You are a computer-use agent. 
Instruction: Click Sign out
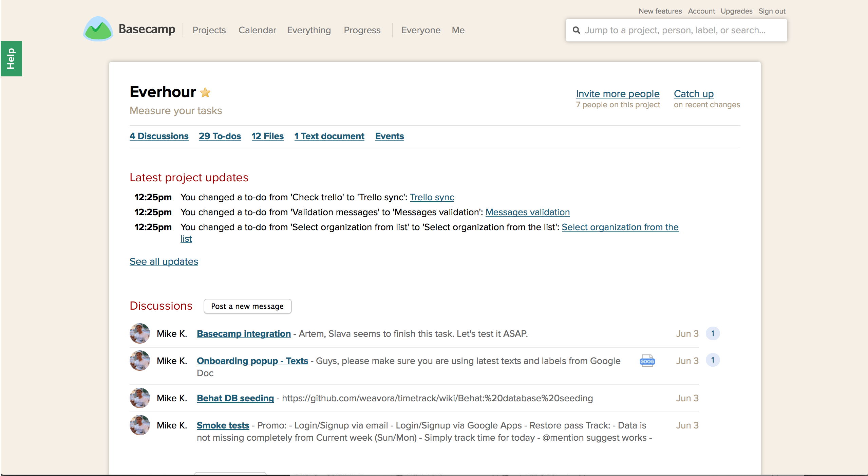[x=772, y=11]
